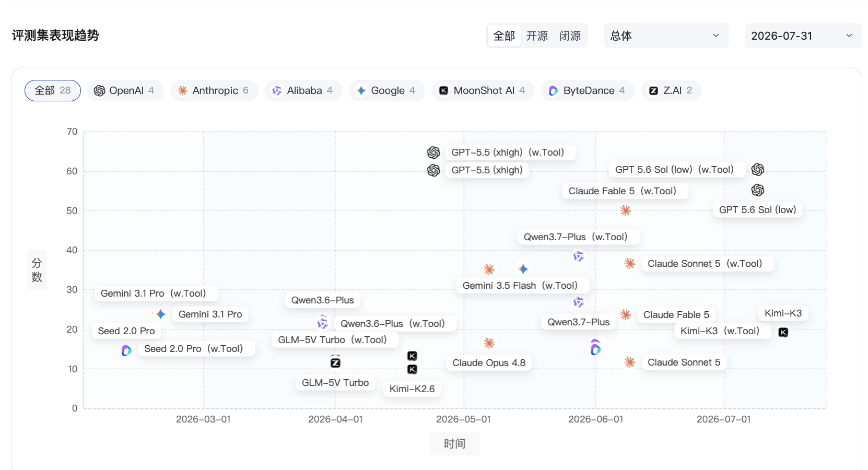Click the 评测集表现趋势 heading
The image size is (868, 470).
tap(55, 36)
